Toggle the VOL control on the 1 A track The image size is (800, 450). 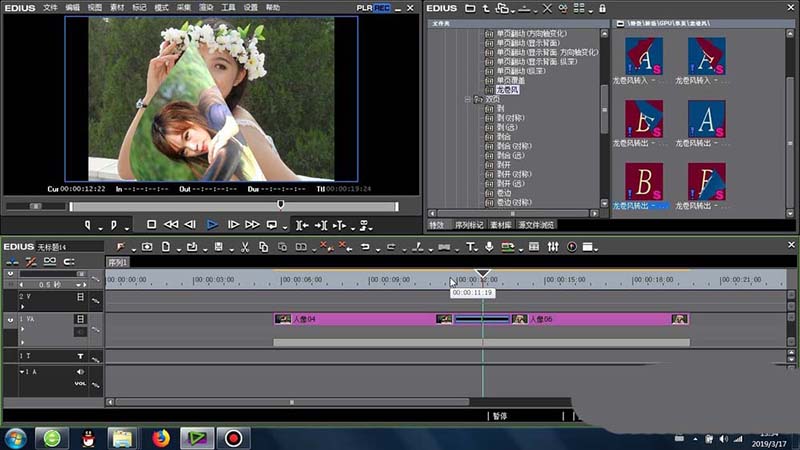[x=80, y=384]
